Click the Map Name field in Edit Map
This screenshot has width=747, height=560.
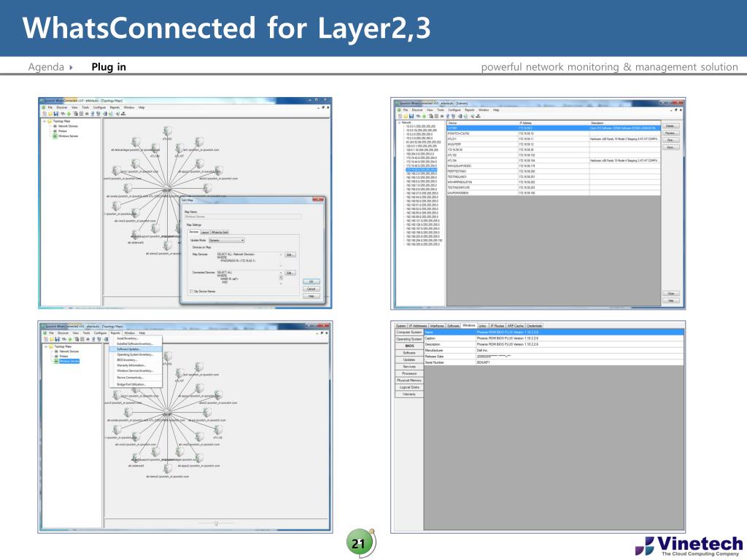pyautogui.click(x=242, y=217)
